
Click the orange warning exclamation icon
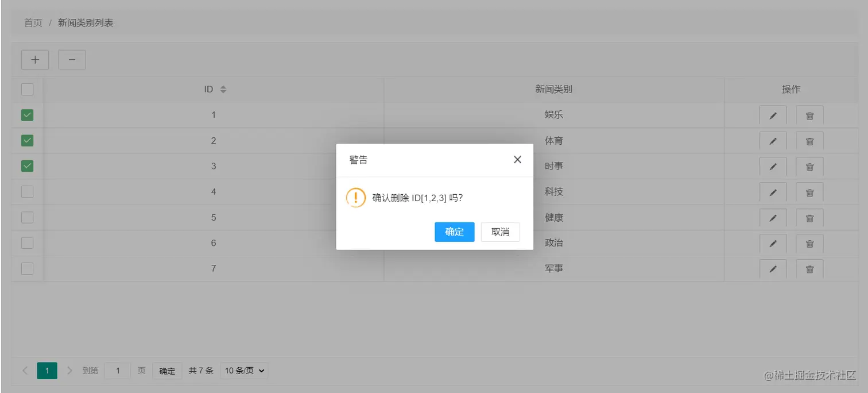[356, 198]
